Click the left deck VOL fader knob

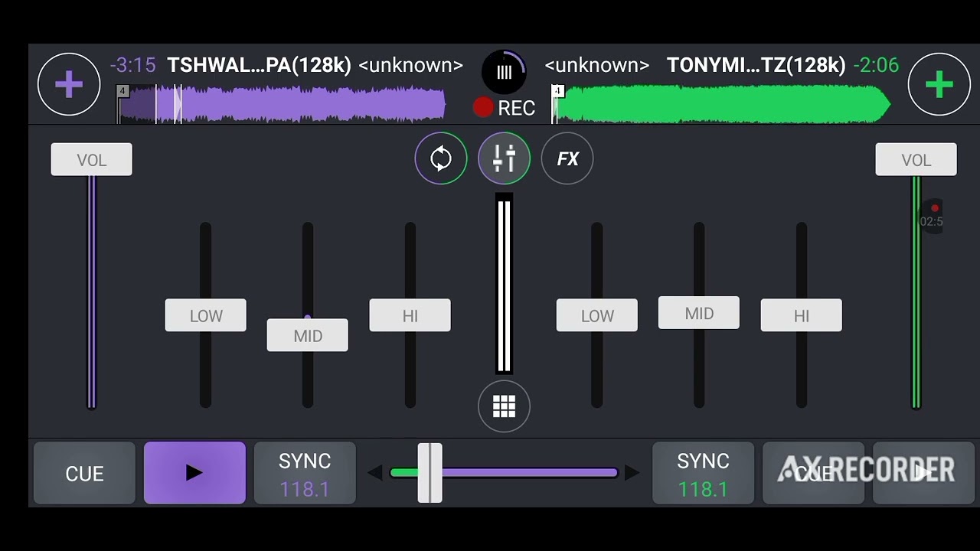pyautogui.click(x=91, y=159)
